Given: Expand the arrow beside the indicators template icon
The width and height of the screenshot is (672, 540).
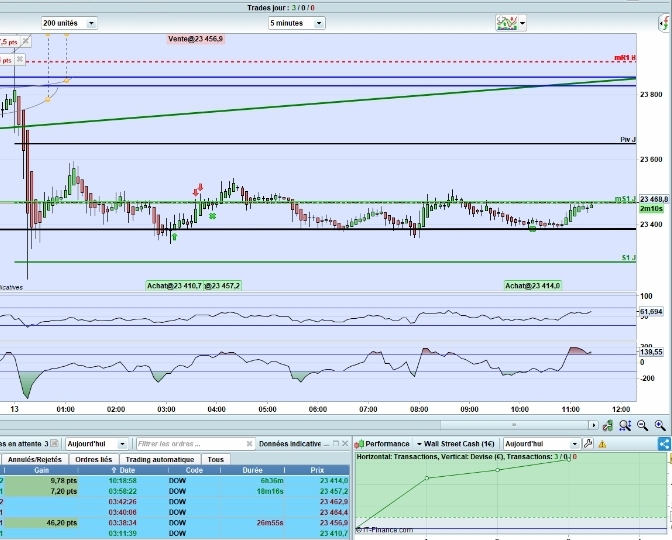Looking at the screenshot, I should 522,23.
